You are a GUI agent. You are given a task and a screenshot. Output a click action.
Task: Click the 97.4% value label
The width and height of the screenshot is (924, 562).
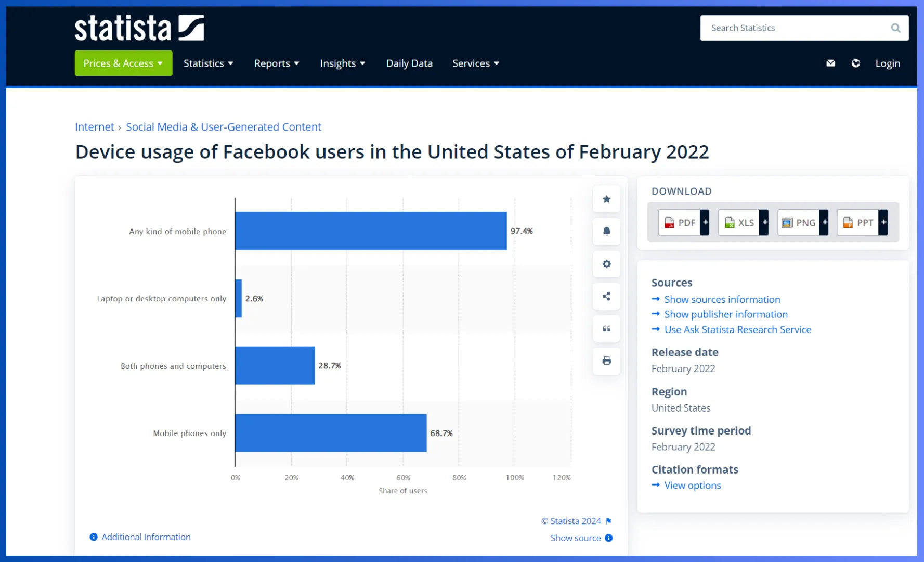pos(522,231)
